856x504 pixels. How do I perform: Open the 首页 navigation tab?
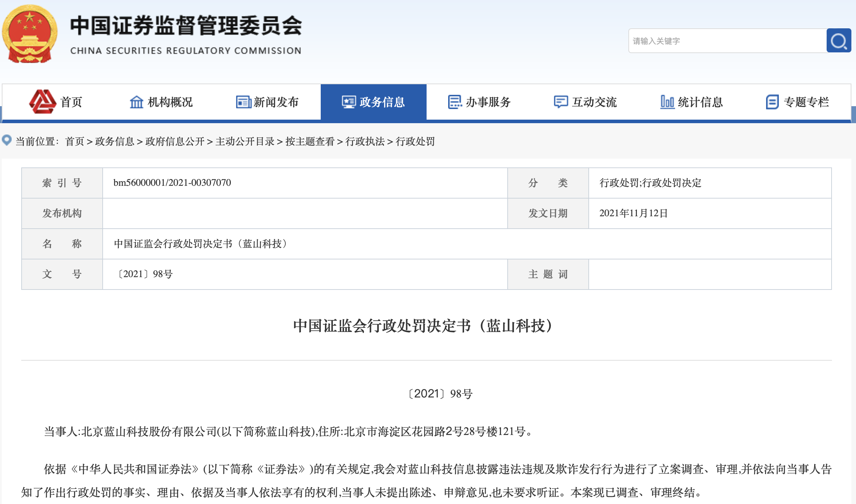tap(71, 102)
